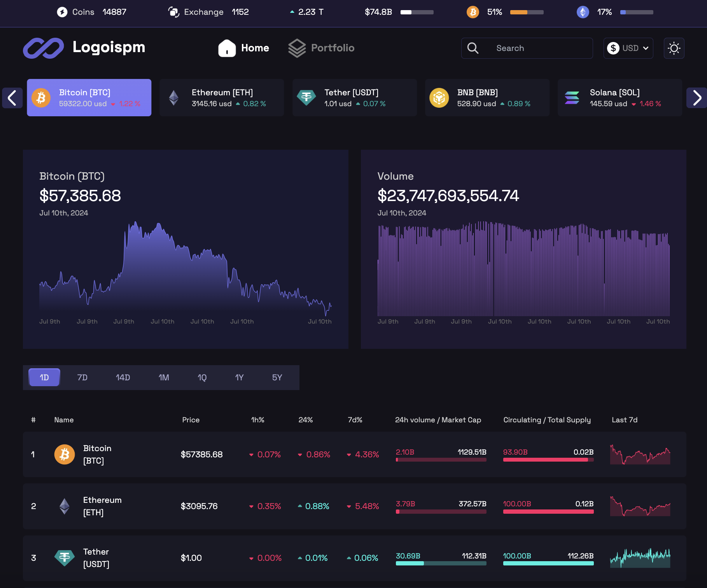Click the search magnifier icon
Viewport: 707px width, 588px height.
point(472,48)
